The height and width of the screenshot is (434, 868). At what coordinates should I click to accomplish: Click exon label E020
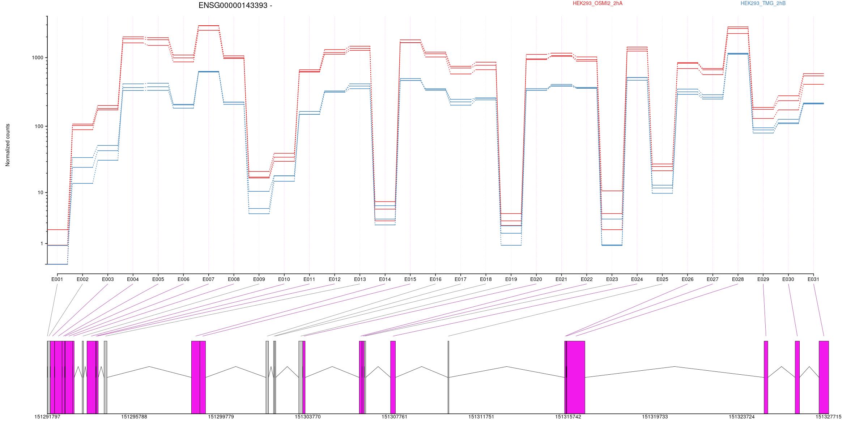(536, 279)
